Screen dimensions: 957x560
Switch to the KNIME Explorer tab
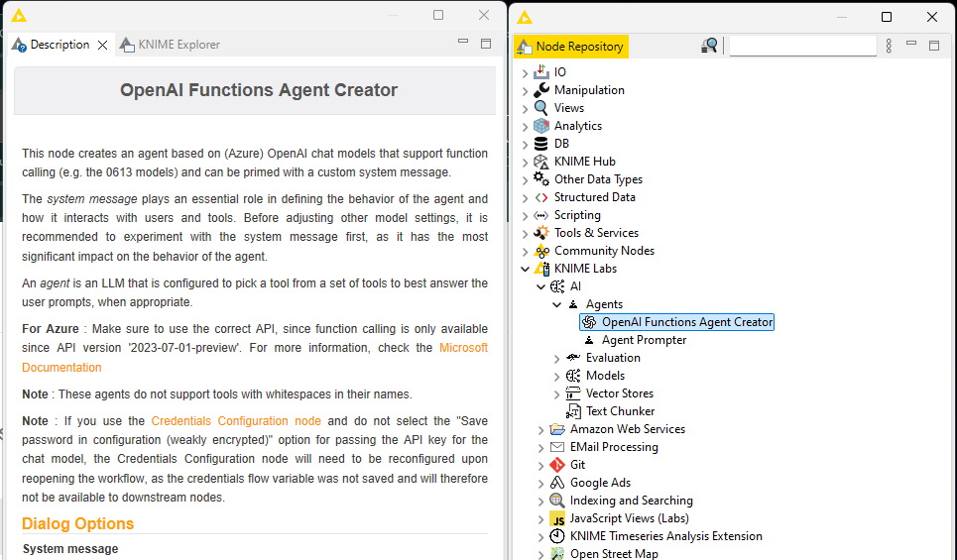click(170, 45)
